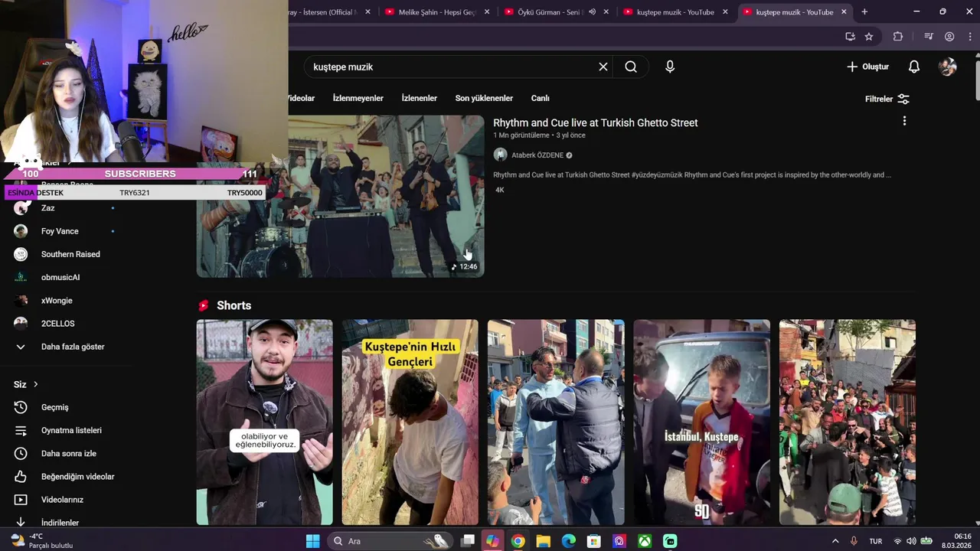This screenshot has height=551, width=980.
Task: Open weather widget showing Parçalı bulutlu
Action: click(42, 541)
